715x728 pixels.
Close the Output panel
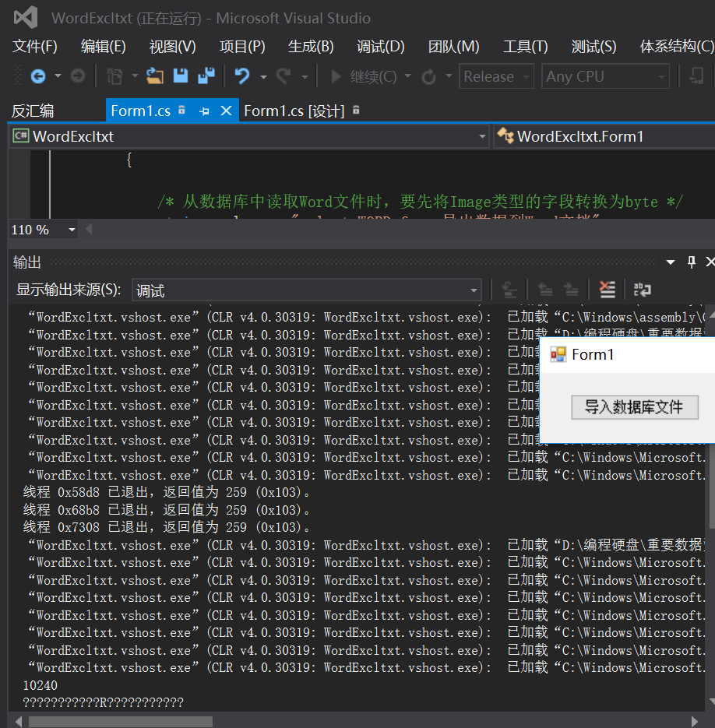point(710,262)
